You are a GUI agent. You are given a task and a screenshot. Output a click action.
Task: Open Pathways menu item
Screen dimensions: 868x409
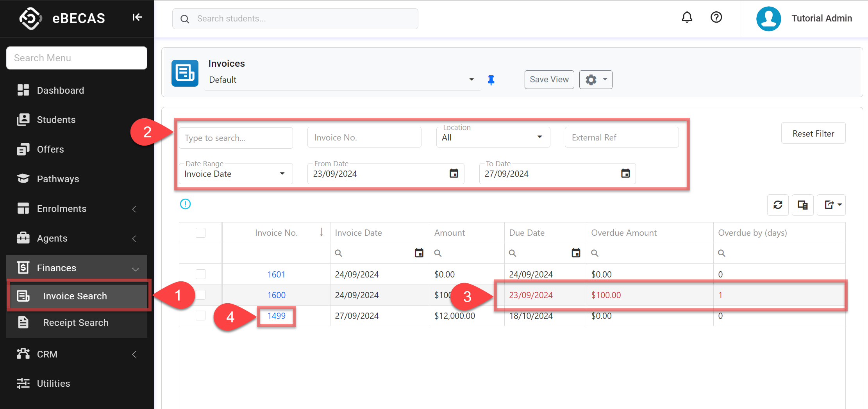tap(77, 179)
